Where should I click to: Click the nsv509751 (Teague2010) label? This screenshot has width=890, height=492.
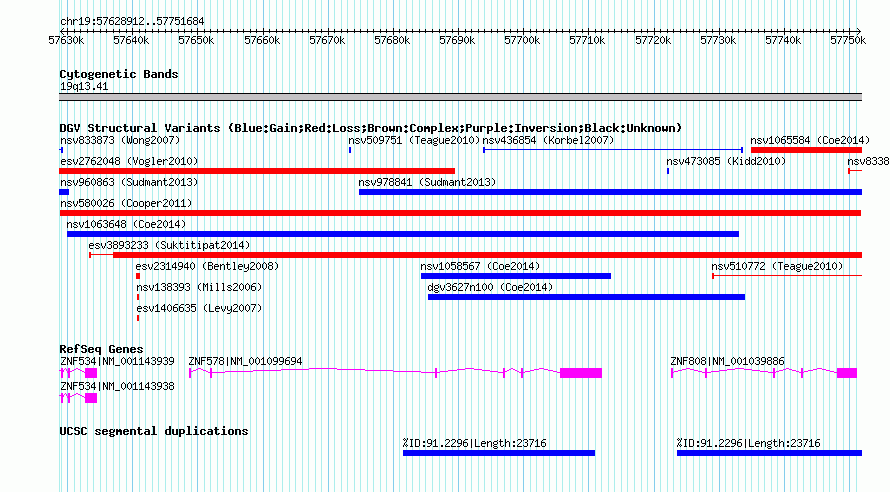tap(414, 140)
